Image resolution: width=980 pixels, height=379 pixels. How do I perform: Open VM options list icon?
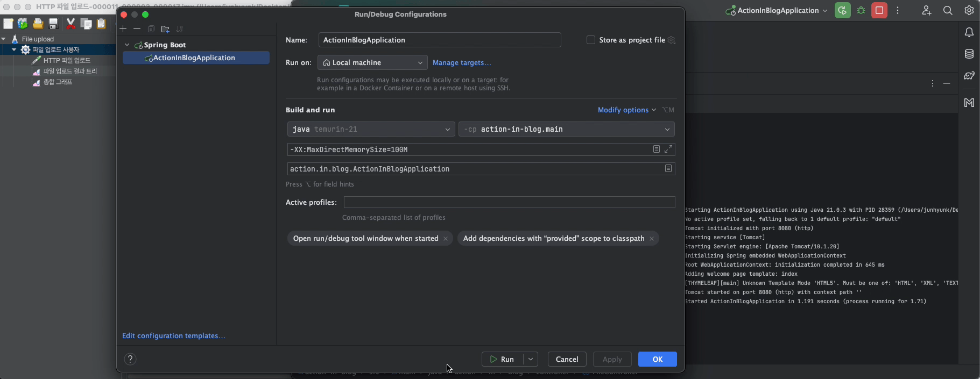point(657,149)
